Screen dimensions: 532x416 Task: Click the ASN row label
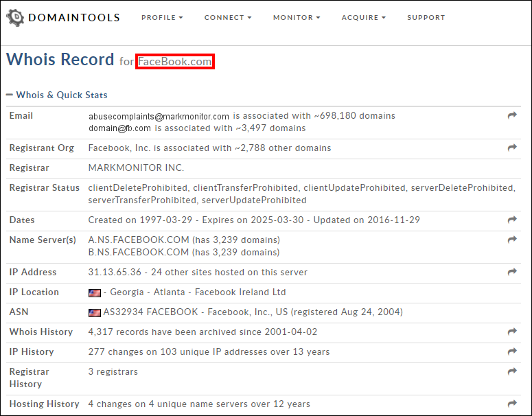(19, 312)
